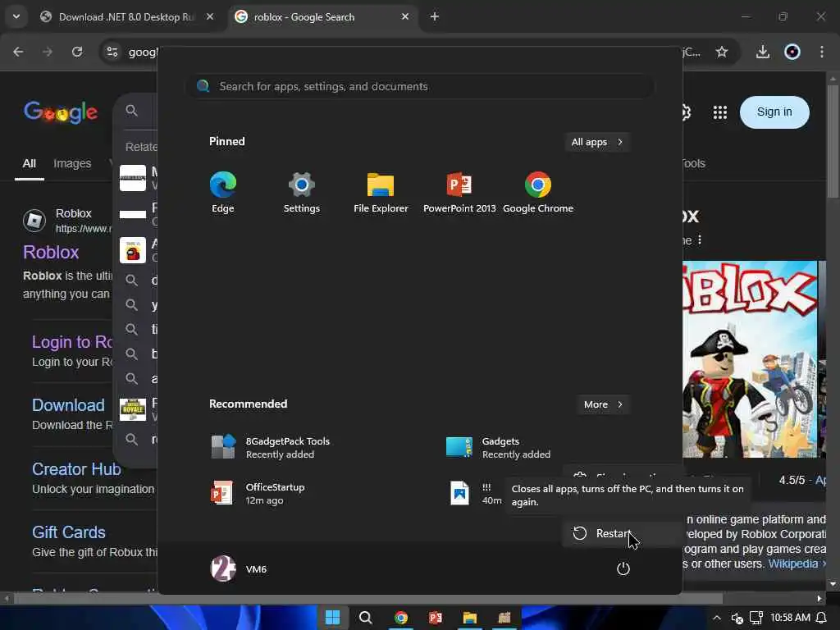Screen dimensions: 840x630
Task: Select the Images search tab on Google
Action: pos(72,163)
